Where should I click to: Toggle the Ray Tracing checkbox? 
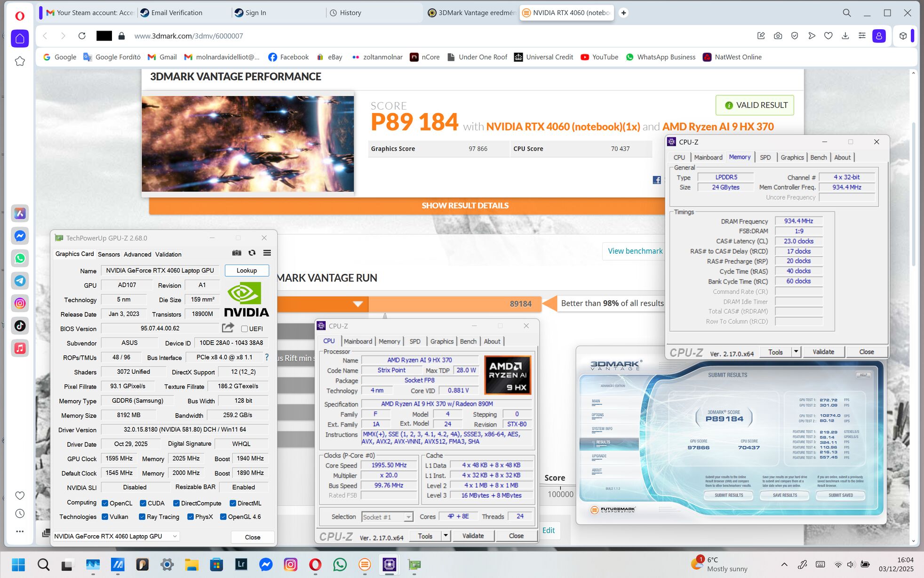[x=142, y=517]
